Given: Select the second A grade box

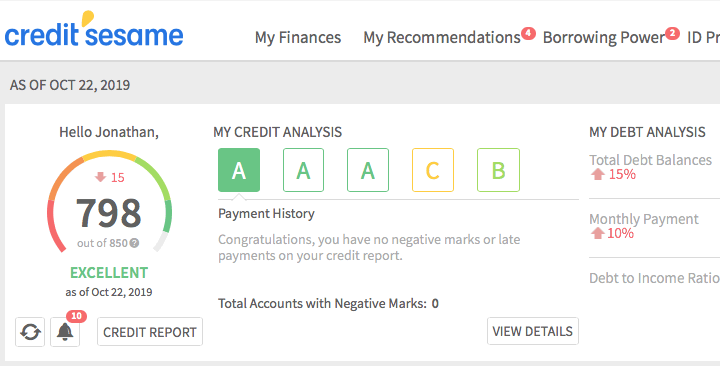Looking at the screenshot, I should [304, 170].
